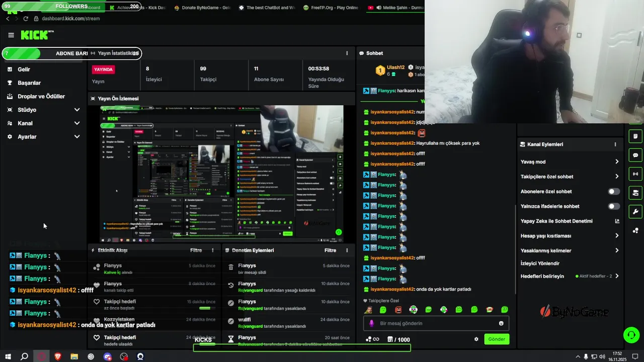Expand the Stüdyo sidebar section
The image size is (644, 362).
[x=44, y=110]
